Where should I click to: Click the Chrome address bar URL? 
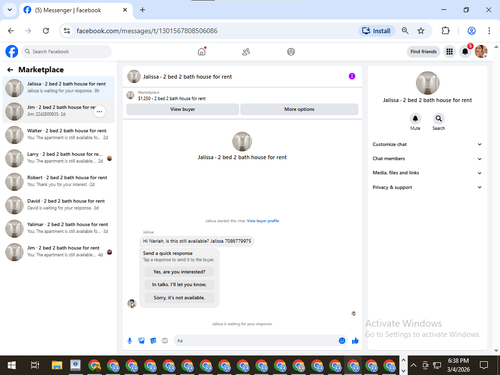click(147, 31)
